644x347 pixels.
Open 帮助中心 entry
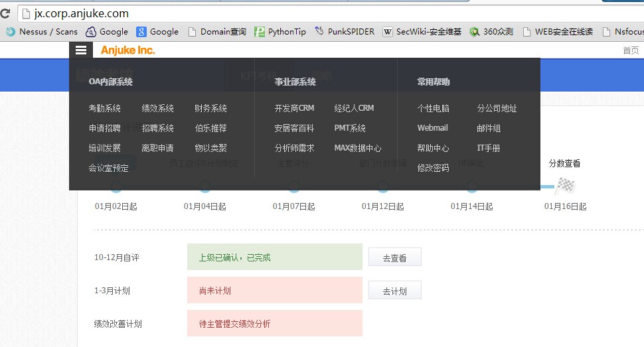(x=434, y=148)
